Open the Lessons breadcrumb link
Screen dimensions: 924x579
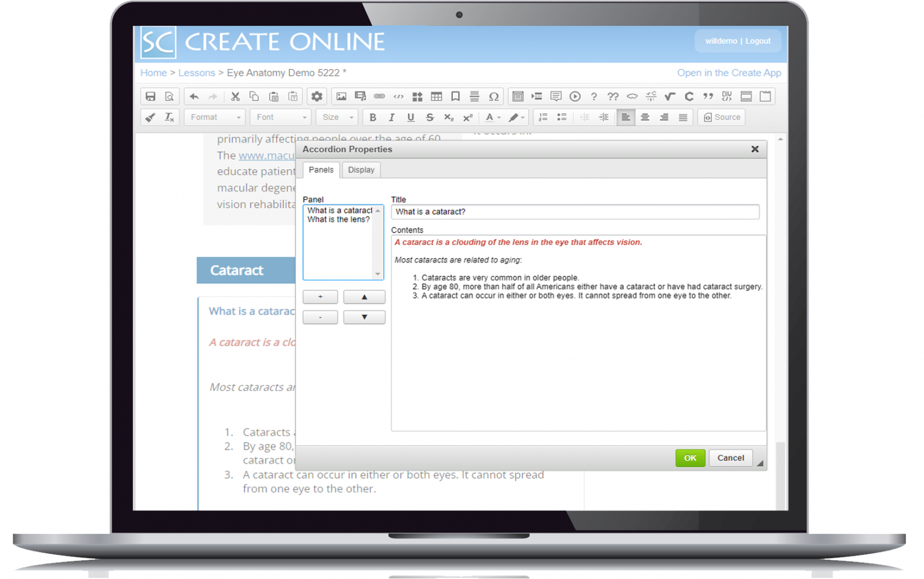pyautogui.click(x=197, y=73)
